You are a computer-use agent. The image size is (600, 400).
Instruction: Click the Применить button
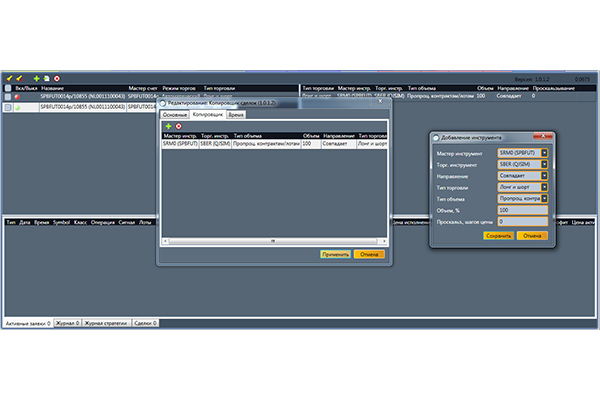(335, 254)
